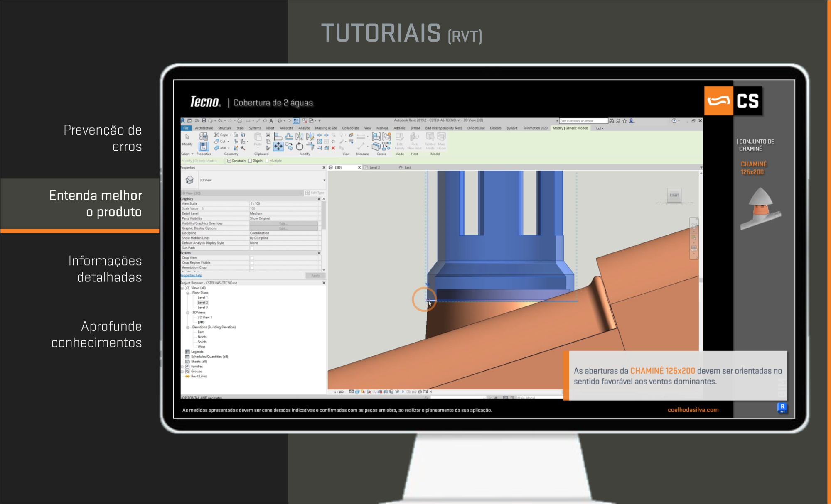
Task: Activate the Move tool in ribbon
Action: point(278,146)
